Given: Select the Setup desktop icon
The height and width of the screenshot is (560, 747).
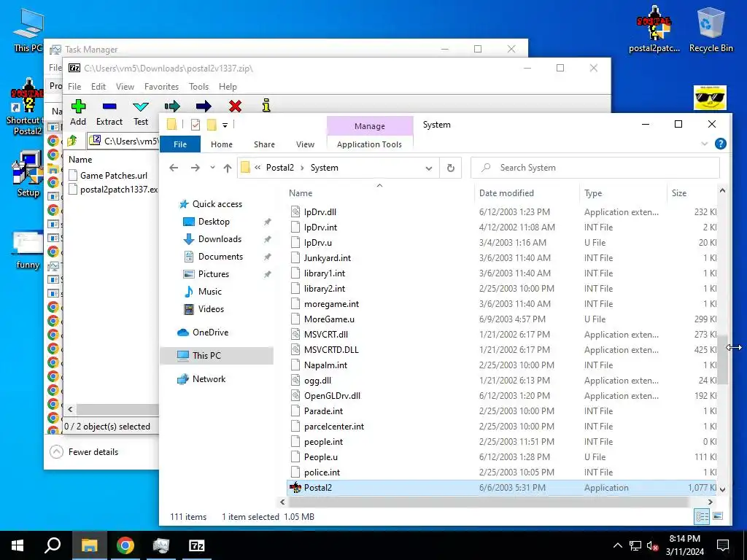Looking at the screenshot, I should click(28, 174).
